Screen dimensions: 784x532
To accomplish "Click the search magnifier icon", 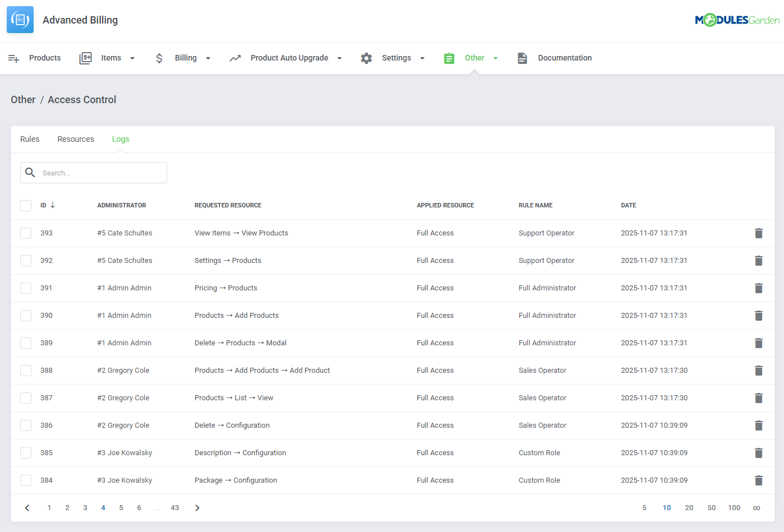I will 30,172.
